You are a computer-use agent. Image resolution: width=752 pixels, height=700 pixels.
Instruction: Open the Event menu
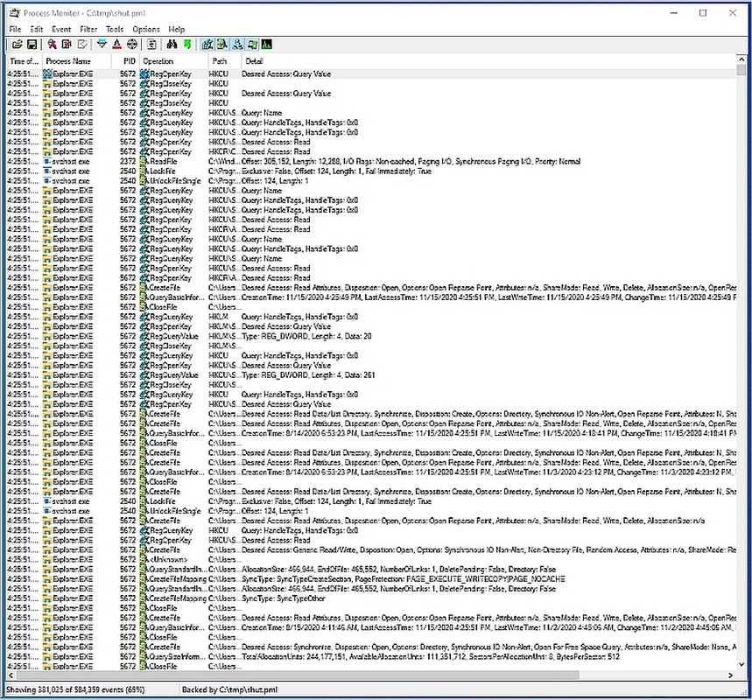(x=61, y=29)
